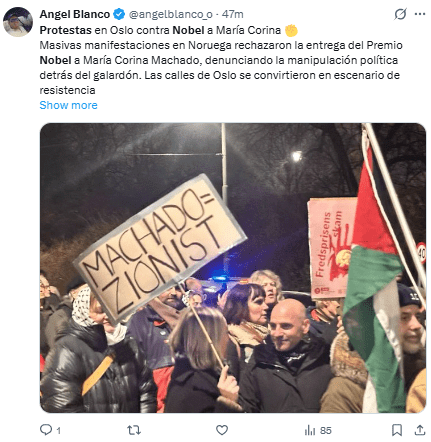Share the post using the upload arrow icon
Screen dimensions: 431x442
click(x=420, y=430)
